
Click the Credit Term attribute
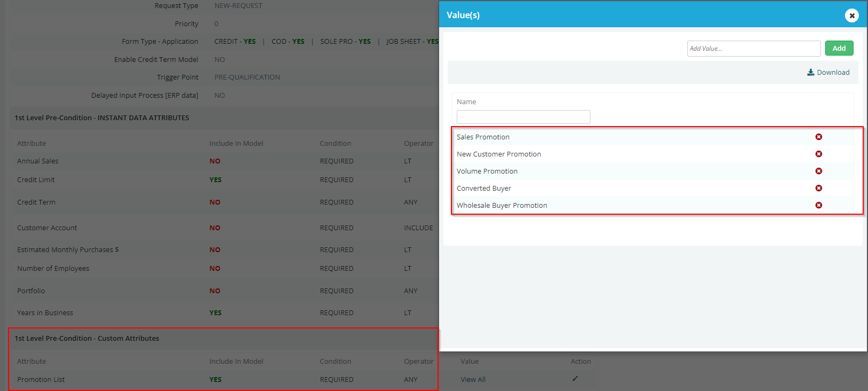click(36, 202)
